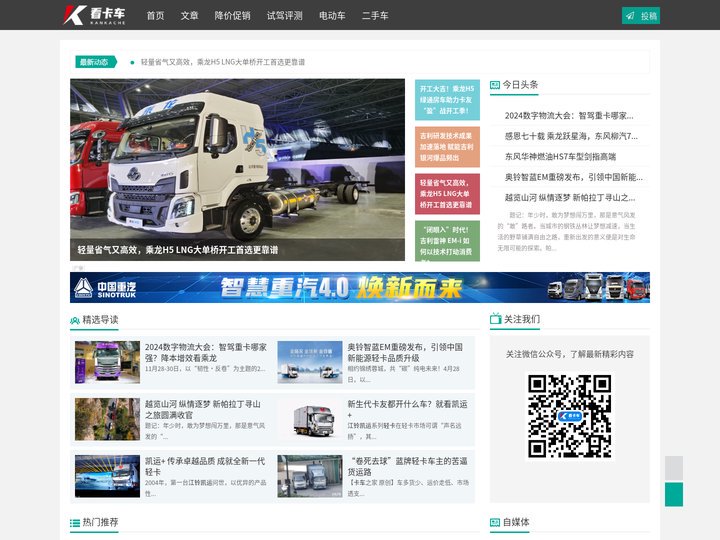Go to 降价促销 section
720x540 pixels.
pyautogui.click(x=232, y=16)
